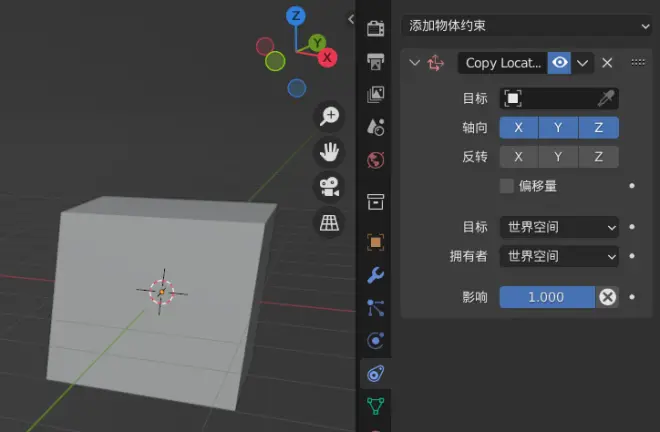Open the Collection properties tab
This screenshot has height=432, width=660.
(x=375, y=202)
